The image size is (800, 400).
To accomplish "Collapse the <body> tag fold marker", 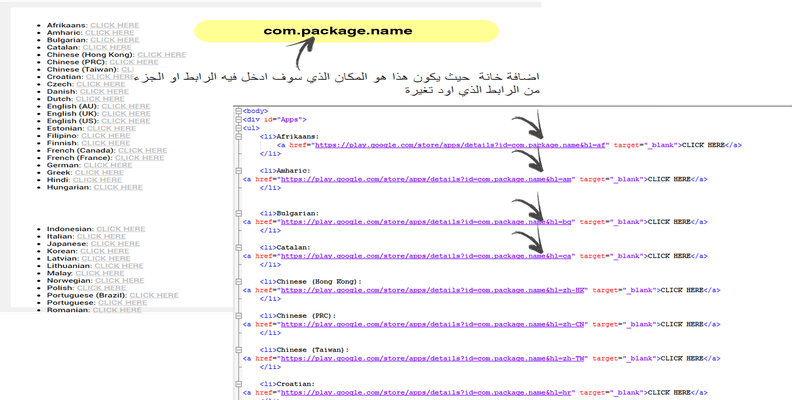I will click(x=238, y=111).
